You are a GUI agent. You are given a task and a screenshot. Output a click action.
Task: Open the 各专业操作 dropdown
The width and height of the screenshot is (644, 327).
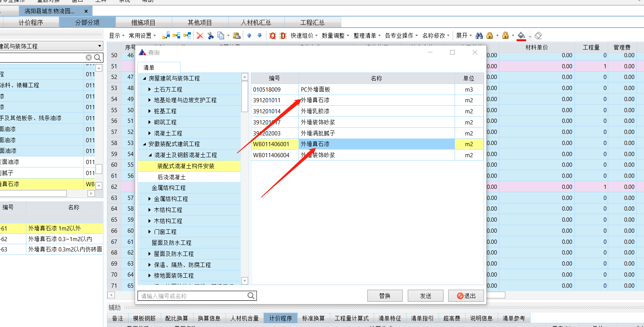(402, 35)
